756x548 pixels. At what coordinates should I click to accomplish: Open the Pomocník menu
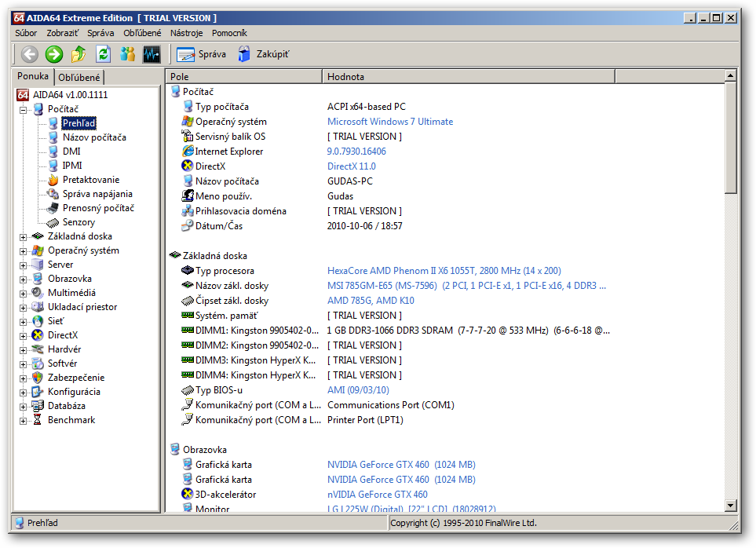pyautogui.click(x=229, y=33)
